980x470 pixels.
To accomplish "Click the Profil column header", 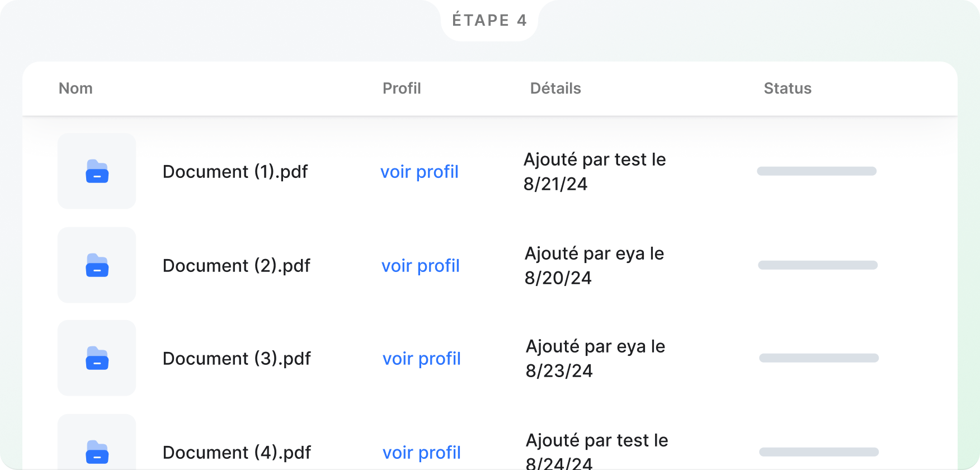I will [402, 88].
